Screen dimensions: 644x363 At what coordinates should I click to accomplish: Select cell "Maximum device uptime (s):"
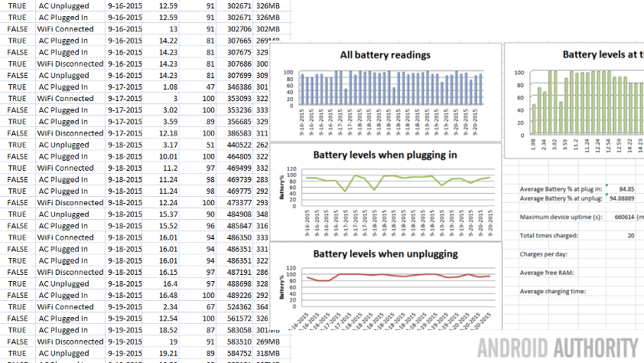point(561,217)
